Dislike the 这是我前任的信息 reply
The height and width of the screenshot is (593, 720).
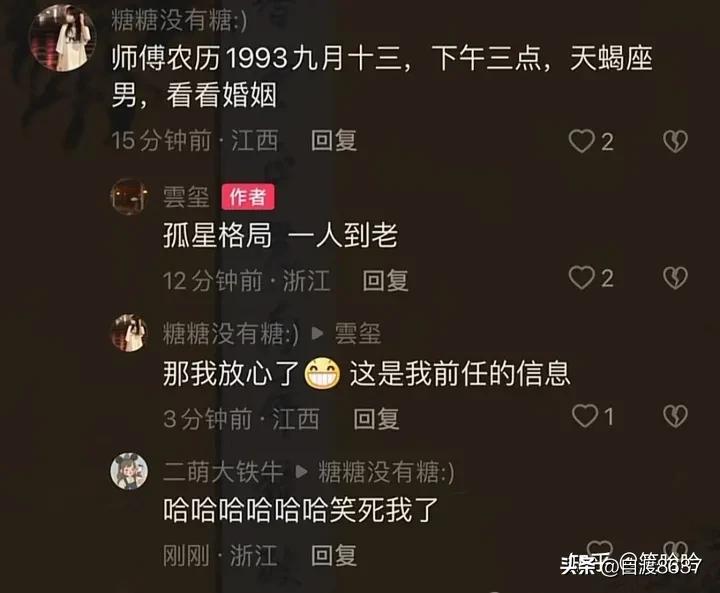pyautogui.click(x=675, y=416)
